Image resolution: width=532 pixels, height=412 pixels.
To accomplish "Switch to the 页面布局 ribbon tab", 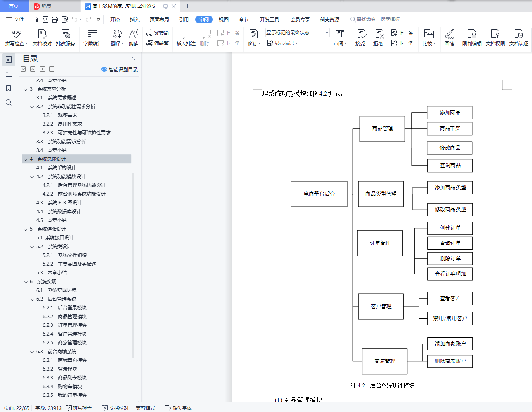I will (159, 19).
